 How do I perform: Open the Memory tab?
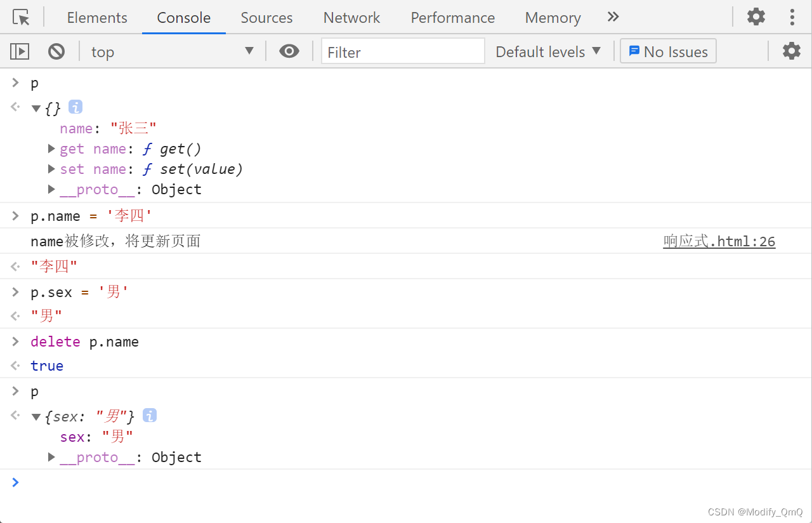click(x=553, y=18)
